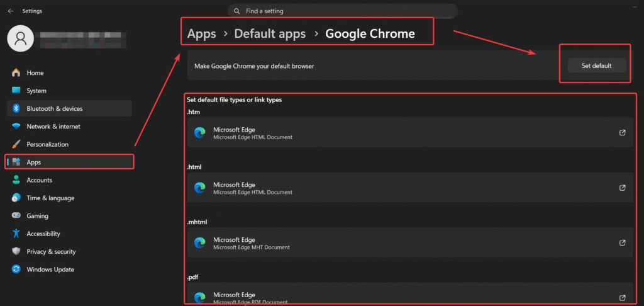Image resolution: width=644 pixels, height=306 pixels.
Task: Open the external link icon for .mhtml
Action: (x=622, y=243)
